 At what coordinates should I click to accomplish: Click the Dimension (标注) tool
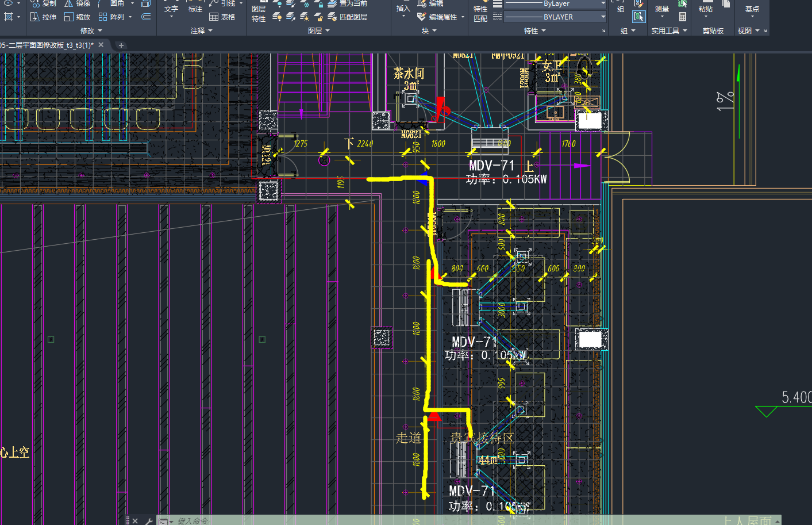[195, 8]
